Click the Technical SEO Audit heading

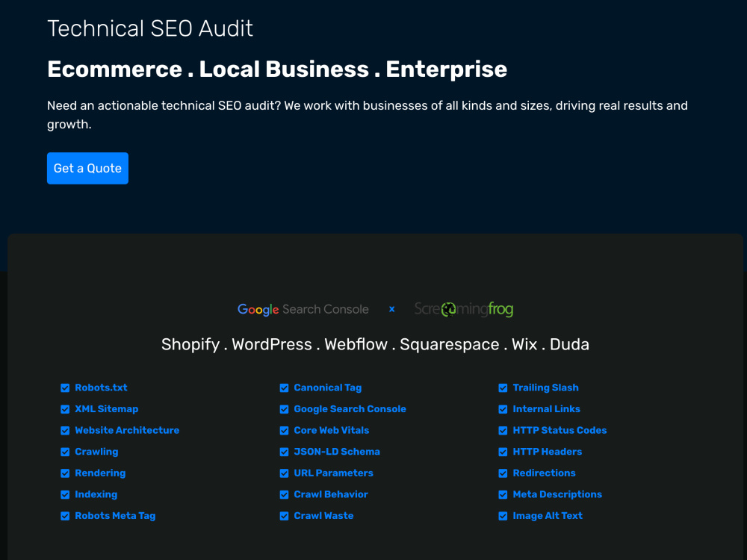point(150,28)
